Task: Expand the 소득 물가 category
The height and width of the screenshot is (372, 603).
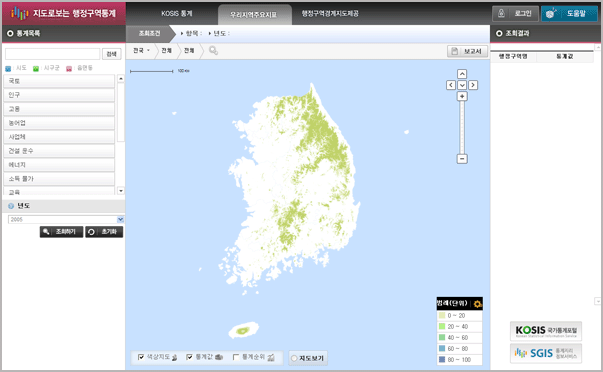Action: pyautogui.click(x=59, y=179)
